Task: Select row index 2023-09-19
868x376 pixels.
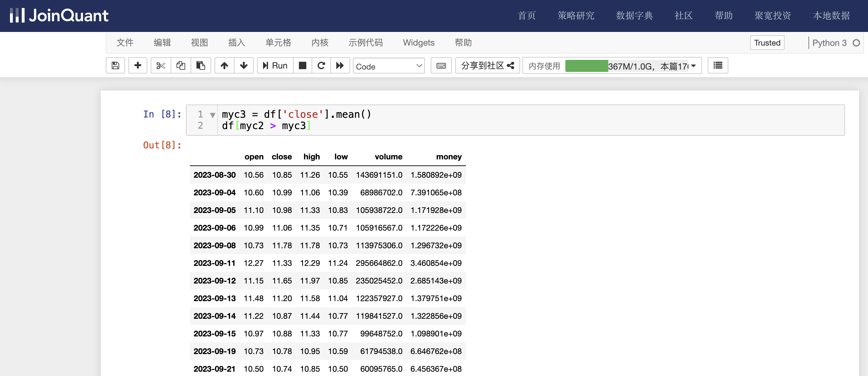Action: pyautogui.click(x=214, y=351)
